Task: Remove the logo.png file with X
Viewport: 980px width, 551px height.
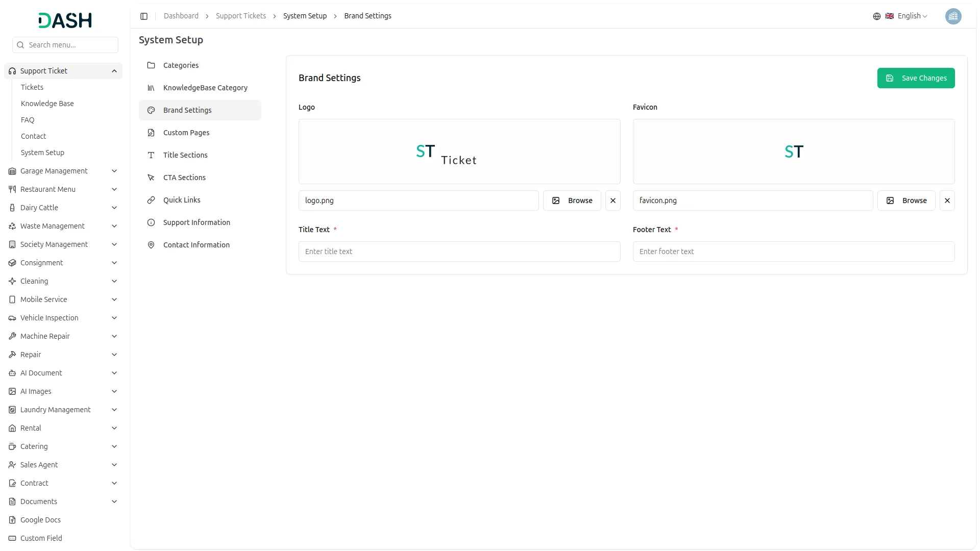Action: (x=612, y=201)
